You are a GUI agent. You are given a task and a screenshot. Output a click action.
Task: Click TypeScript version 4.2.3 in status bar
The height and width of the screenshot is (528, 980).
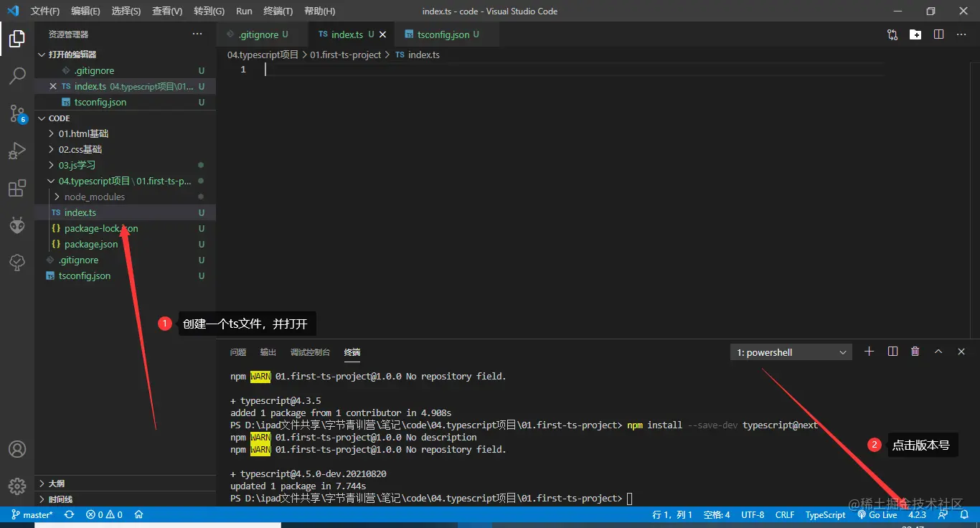coord(917,514)
